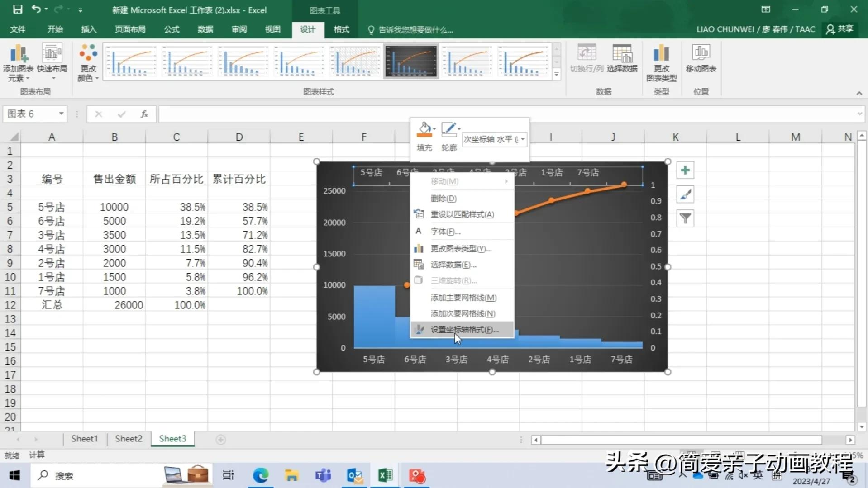The width and height of the screenshot is (868, 488).
Task: Click the Share button icon
Action: point(840,29)
